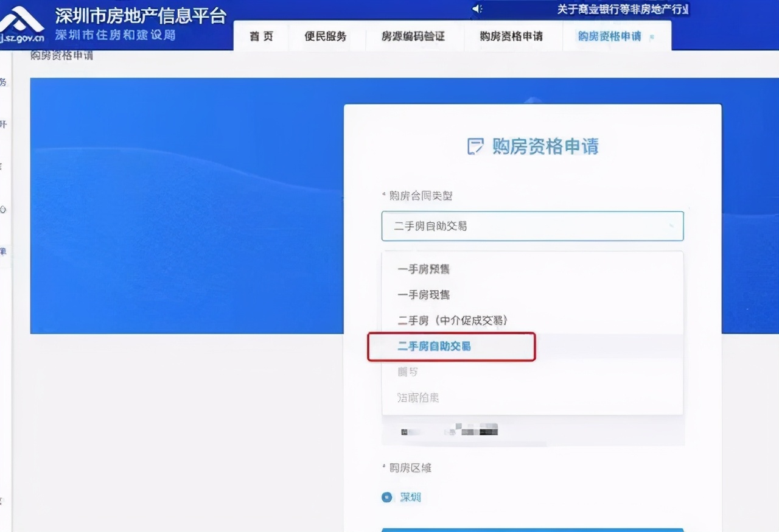Close the active blue 购房资格申请 tab
Image resolution: width=779 pixels, height=532 pixels.
(x=652, y=37)
